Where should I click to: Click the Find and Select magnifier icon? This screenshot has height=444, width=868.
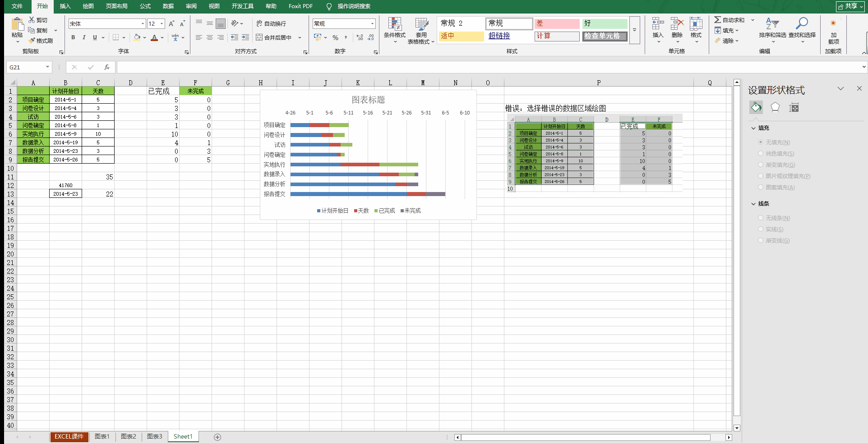click(x=802, y=24)
